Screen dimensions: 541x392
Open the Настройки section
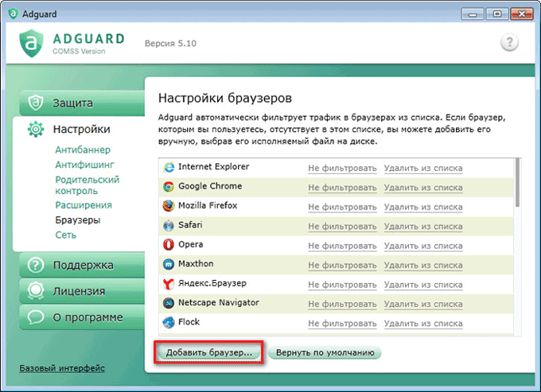81,130
